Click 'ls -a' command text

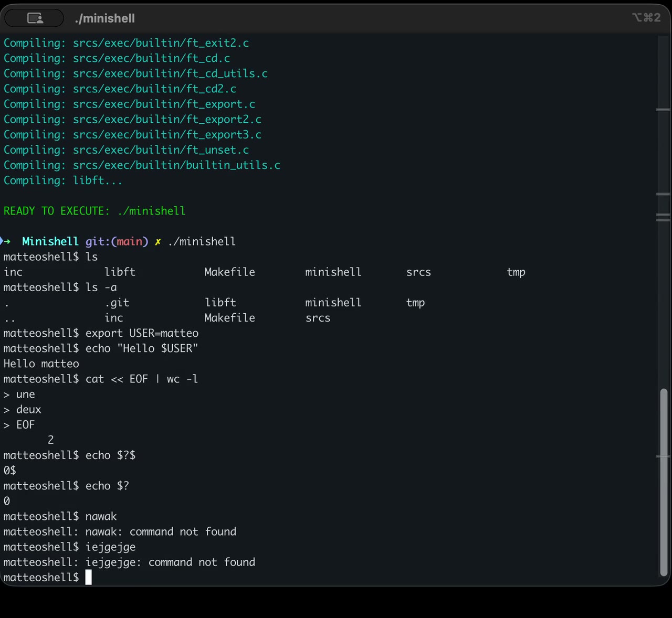coord(101,287)
